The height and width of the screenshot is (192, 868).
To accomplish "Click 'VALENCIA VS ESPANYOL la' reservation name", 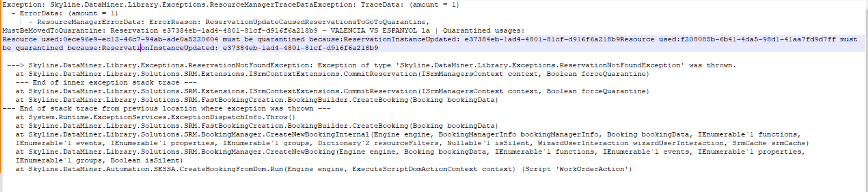I will (x=380, y=31).
